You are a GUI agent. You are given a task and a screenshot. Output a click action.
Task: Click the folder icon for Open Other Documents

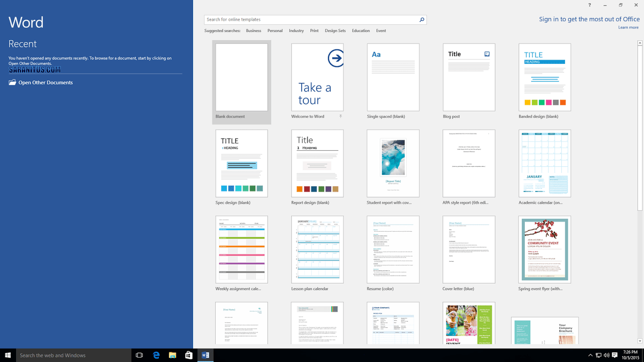12,83
